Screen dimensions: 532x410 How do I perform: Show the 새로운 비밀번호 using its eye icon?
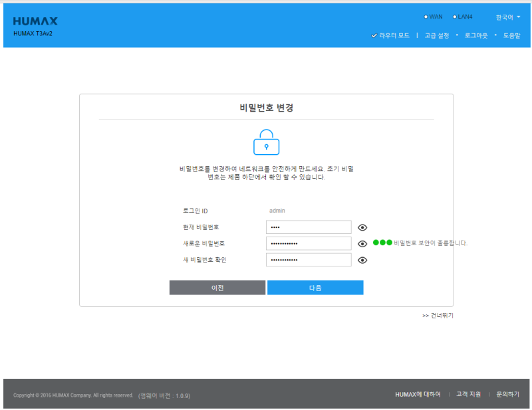(362, 243)
